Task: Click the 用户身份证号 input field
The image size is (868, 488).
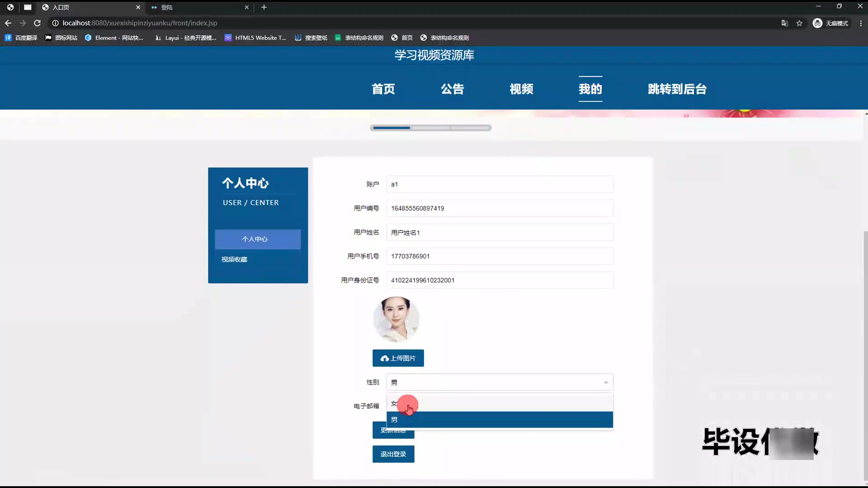Action: (x=500, y=280)
